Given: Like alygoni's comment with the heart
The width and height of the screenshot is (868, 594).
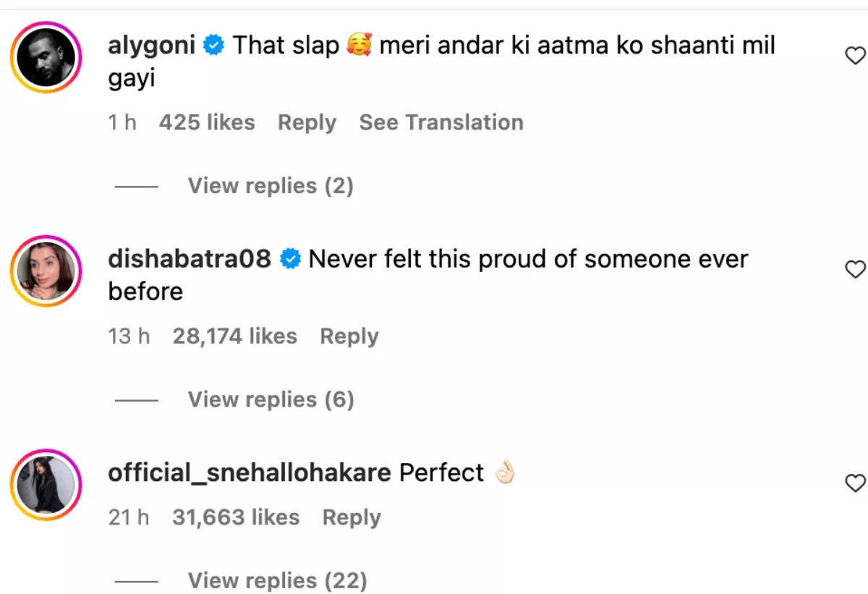Looking at the screenshot, I should coord(855,56).
